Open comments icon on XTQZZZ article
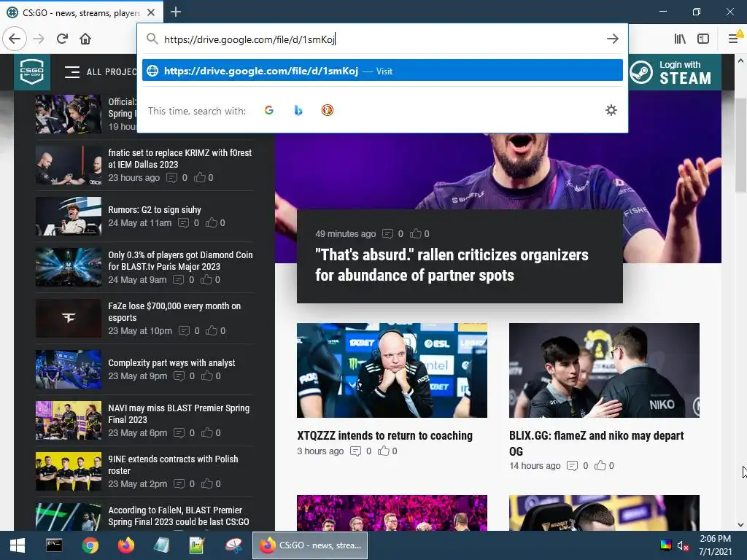 point(355,451)
